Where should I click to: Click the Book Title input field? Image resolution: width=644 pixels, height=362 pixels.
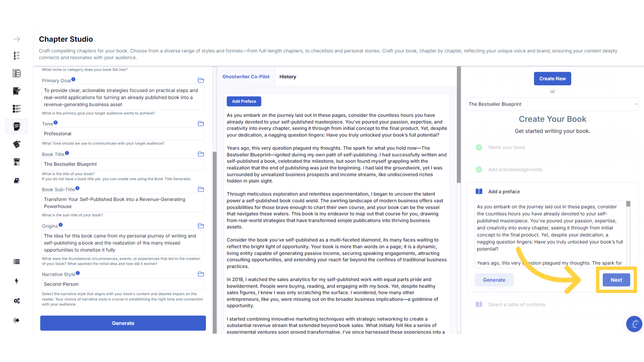(x=123, y=164)
